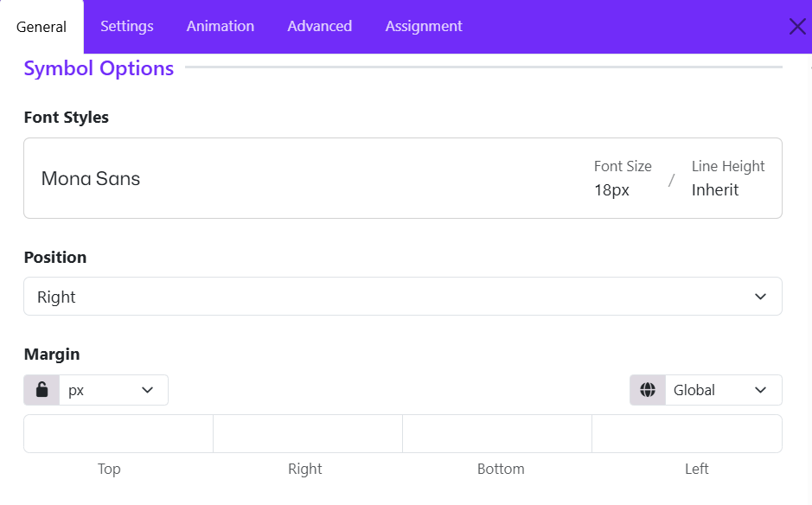Click the Inherit Line Height value

714,190
